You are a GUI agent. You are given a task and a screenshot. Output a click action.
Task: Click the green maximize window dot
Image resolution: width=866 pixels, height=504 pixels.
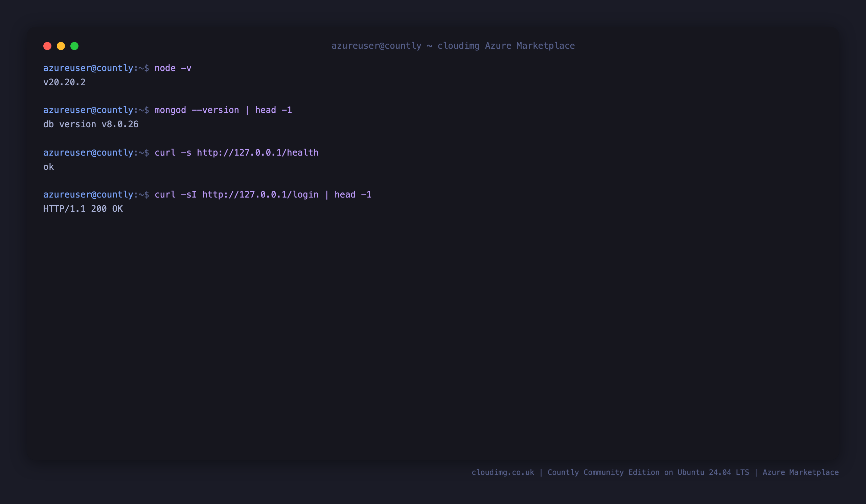pyautogui.click(x=74, y=46)
